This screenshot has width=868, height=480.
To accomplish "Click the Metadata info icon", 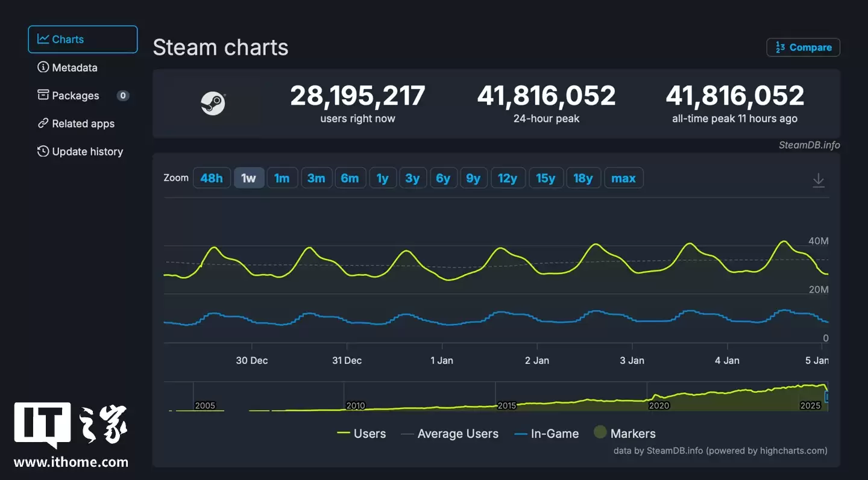I will [x=42, y=67].
